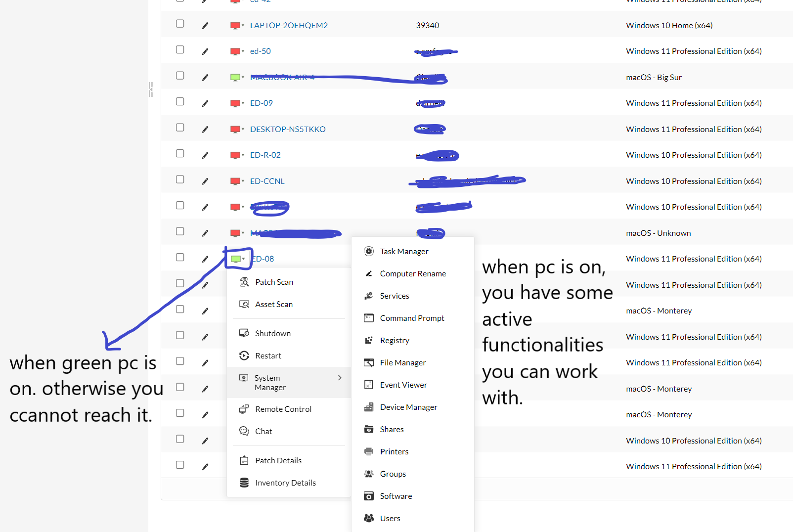Click the Patch Scan icon
Screen dimensions: 793x532
244,282
